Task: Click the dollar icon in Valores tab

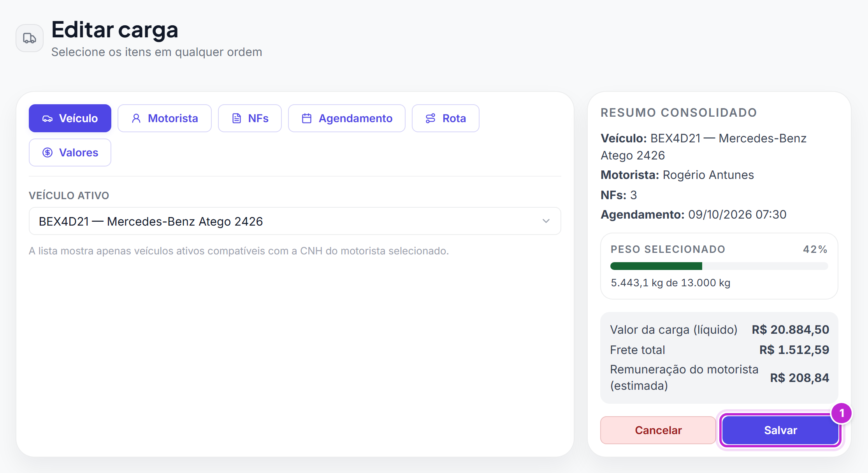Action: [x=47, y=152]
